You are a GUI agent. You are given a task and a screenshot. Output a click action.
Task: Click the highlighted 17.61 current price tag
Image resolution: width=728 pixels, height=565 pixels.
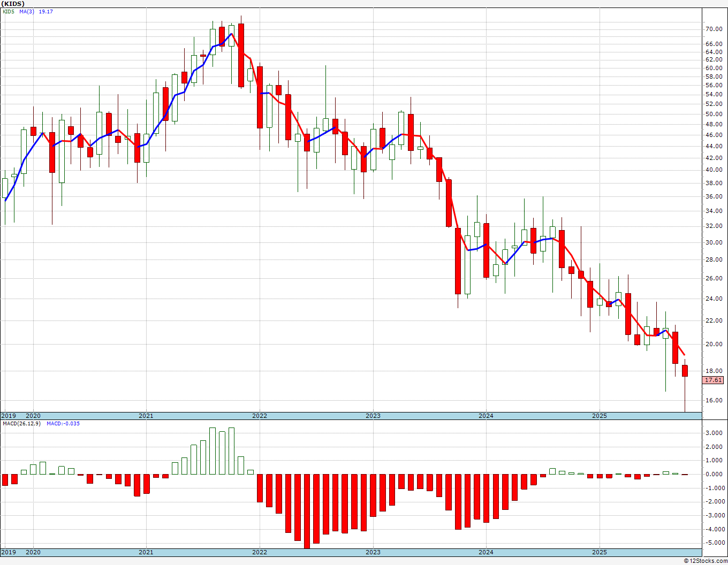coord(713,380)
